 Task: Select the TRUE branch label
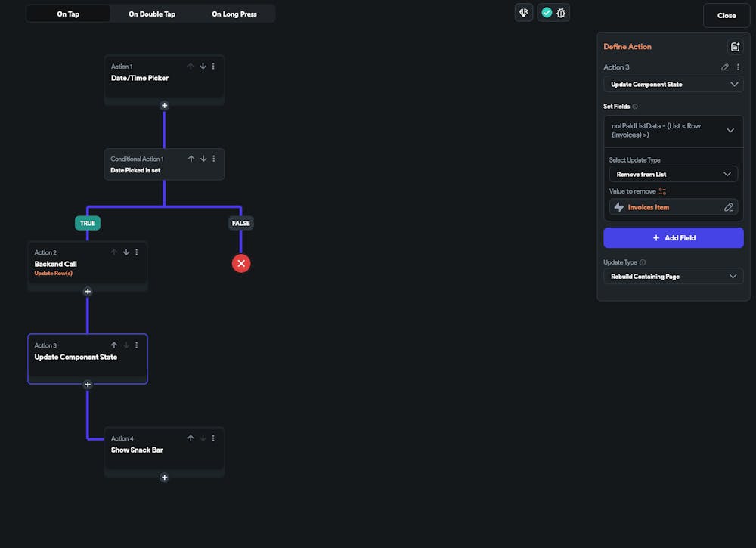(88, 223)
